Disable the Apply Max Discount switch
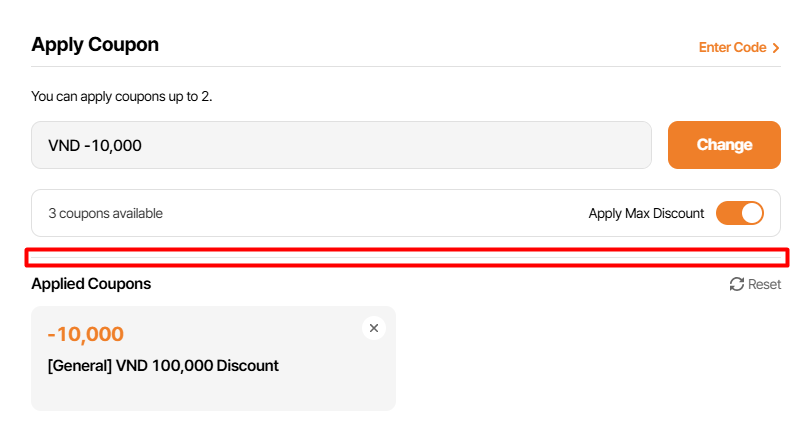The width and height of the screenshot is (807, 447). pos(740,213)
